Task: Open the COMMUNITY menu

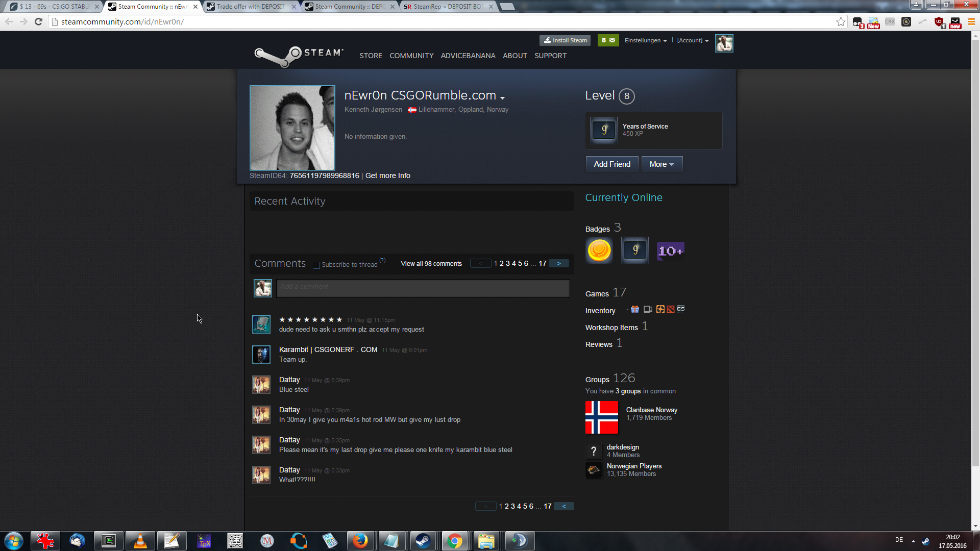Action: pyautogui.click(x=411, y=56)
